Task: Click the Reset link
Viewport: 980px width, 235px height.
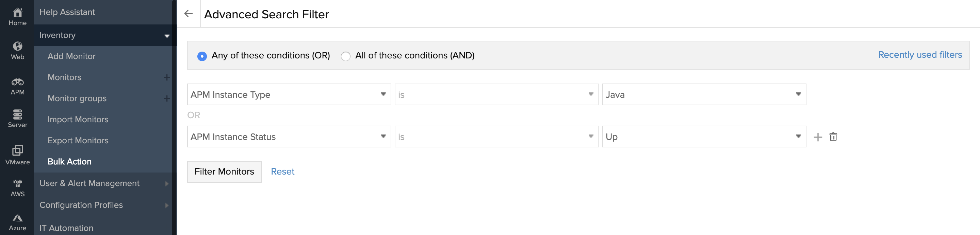Action: [282, 171]
